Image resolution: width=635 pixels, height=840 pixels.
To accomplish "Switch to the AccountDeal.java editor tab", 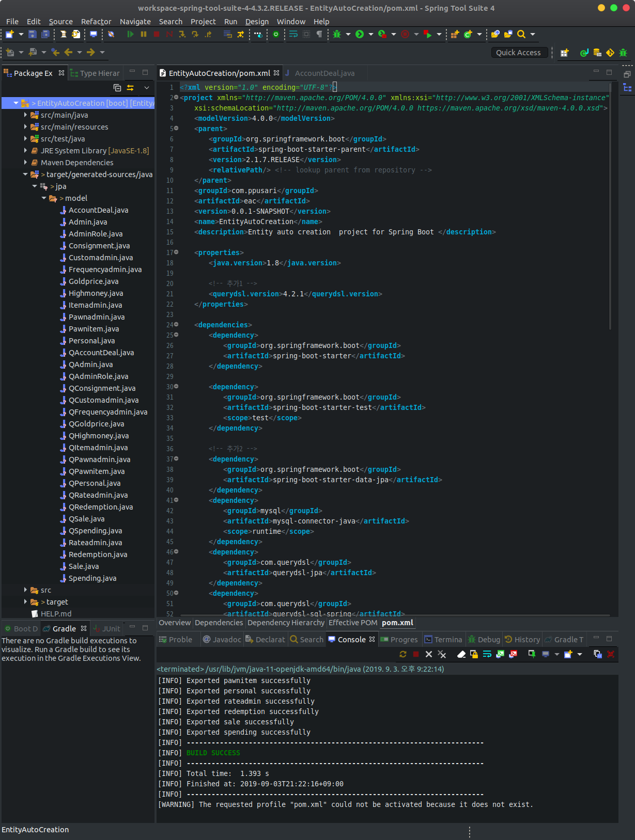I will click(324, 73).
